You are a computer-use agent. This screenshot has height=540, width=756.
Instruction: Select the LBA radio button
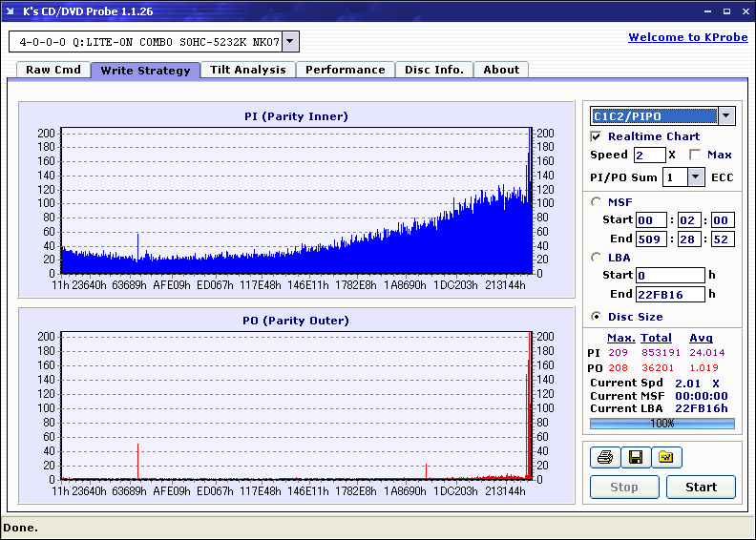point(597,258)
